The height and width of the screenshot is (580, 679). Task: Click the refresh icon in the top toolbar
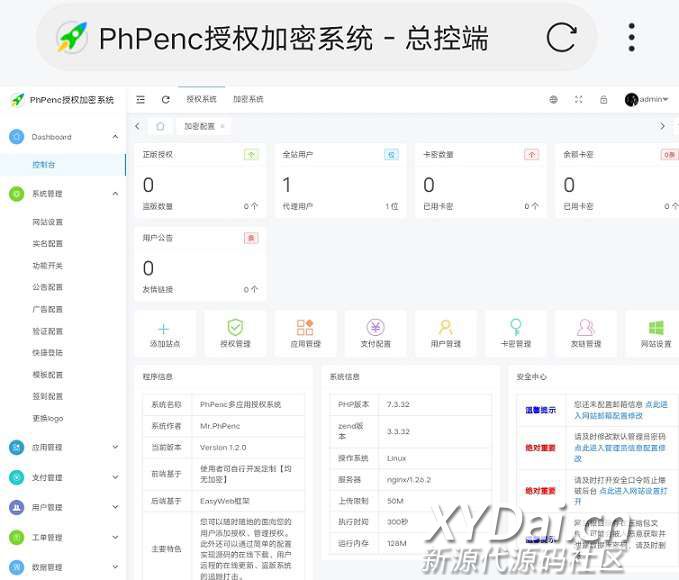(x=165, y=99)
